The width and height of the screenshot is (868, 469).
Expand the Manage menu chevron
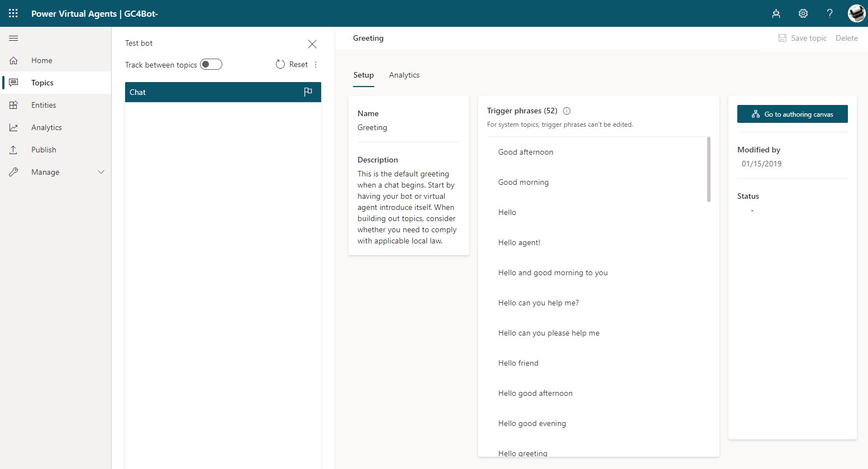[101, 172]
